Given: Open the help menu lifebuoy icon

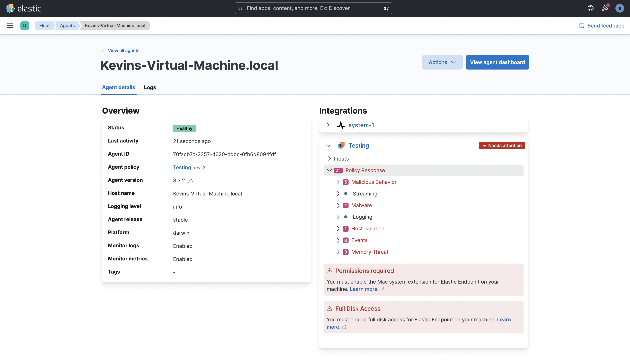Looking at the screenshot, I should tap(590, 8).
